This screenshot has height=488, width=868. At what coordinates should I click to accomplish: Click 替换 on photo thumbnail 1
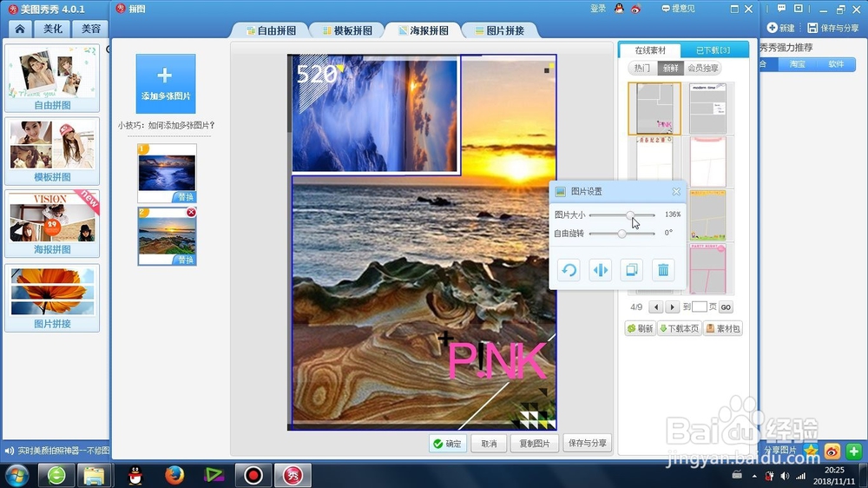click(186, 197)
